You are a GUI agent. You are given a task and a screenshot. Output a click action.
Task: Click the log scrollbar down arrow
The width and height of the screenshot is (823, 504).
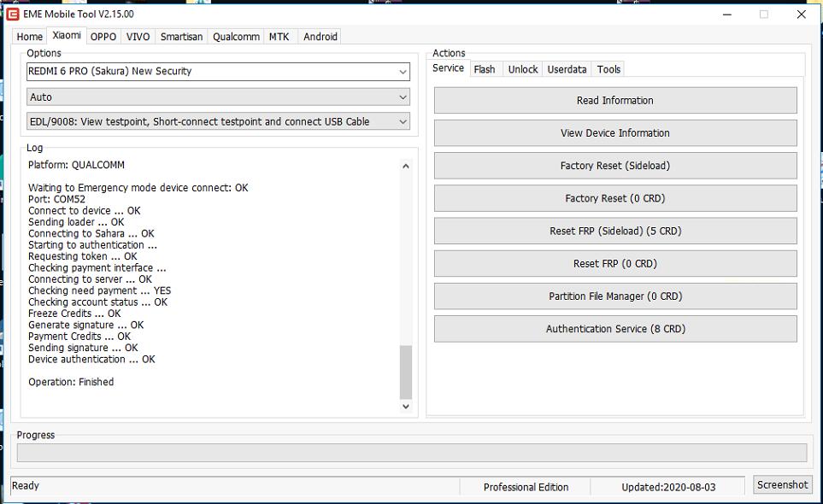pyautogui.click(x=406, y=407)
